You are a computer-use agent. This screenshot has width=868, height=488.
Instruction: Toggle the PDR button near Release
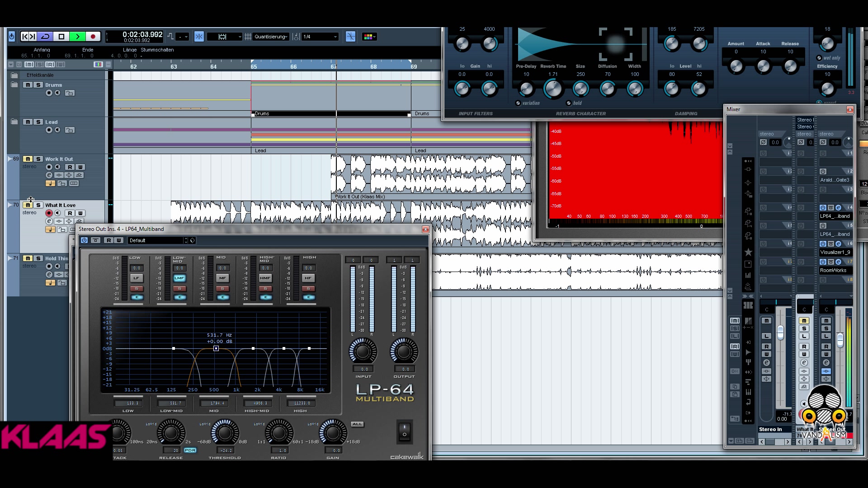tap(190, 450)
